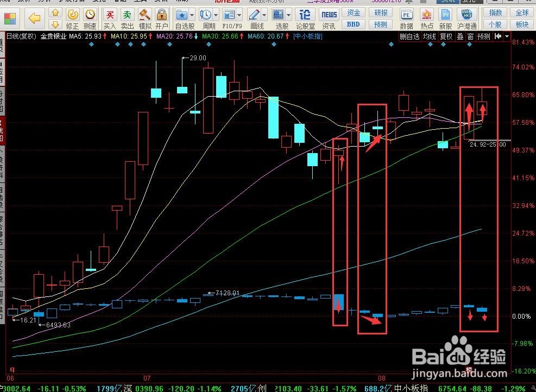Screen dimensions: 536x392
Task: Switch to 板块 sector tab
Action: 522,24
